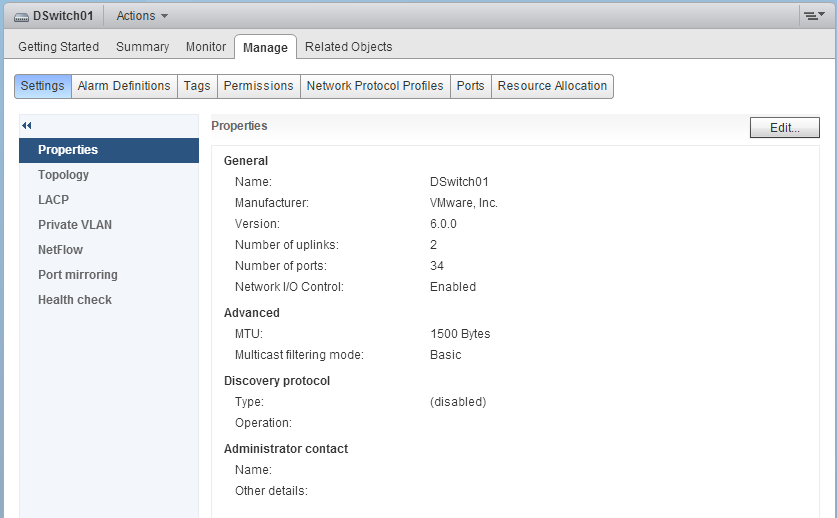837x518 pixels.
Task: Switch to the Tags section
Action: pyautogui.click(x=197, y=86)
